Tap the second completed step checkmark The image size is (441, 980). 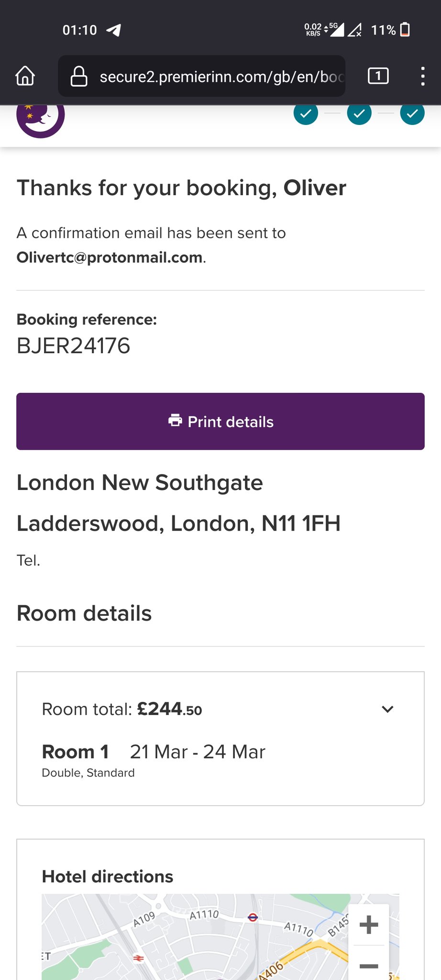359,113
